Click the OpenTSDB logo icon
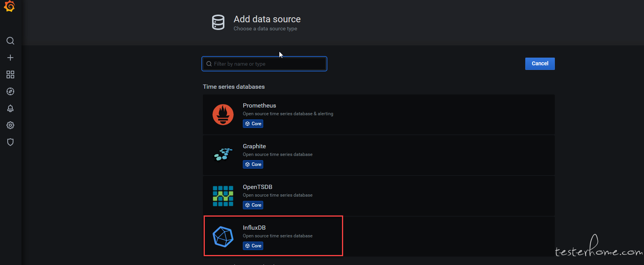 tap(223, 196)
